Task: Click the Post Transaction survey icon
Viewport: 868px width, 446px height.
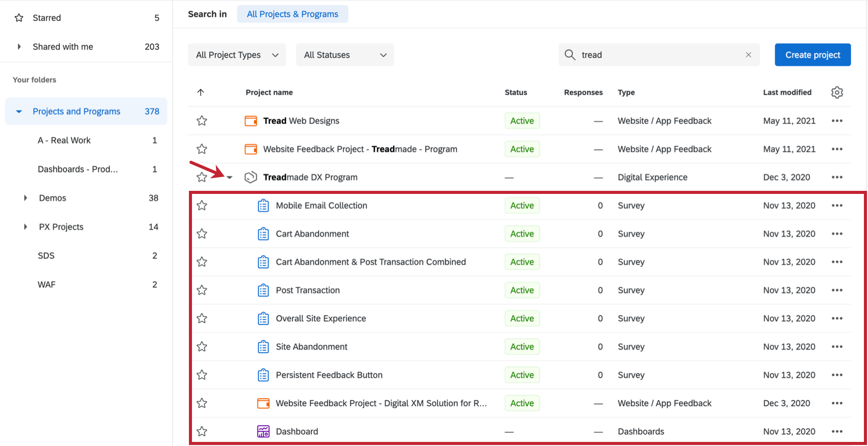Action: coord(263,290)
